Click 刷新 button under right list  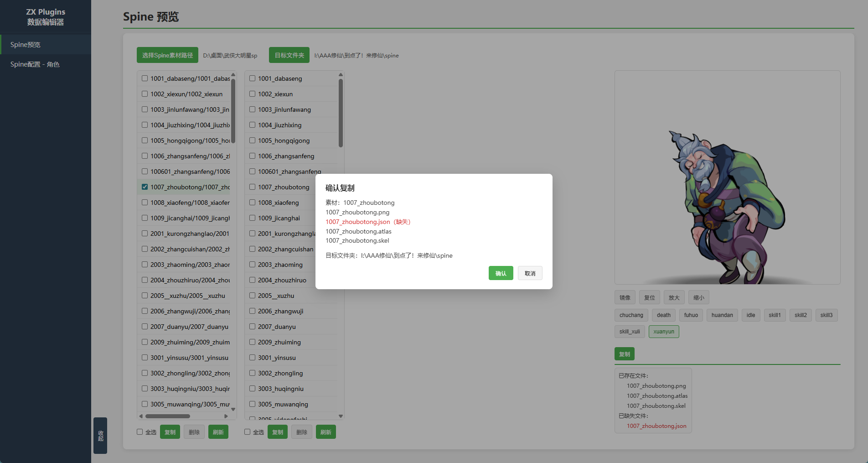(x=326, y=432)
